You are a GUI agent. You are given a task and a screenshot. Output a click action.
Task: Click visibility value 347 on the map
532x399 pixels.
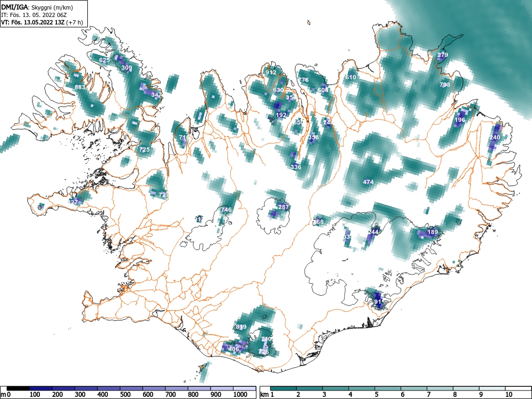pos(156,94)
